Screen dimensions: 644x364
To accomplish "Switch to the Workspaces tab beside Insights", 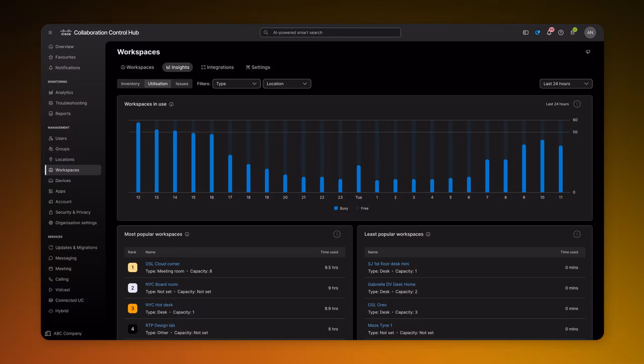I will [x=137, y=67].
